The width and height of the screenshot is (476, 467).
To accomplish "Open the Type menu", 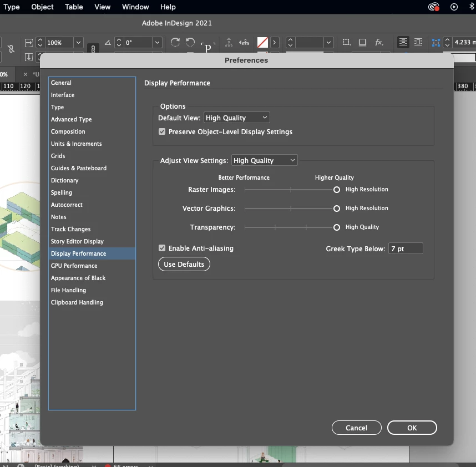I will click(x=11, y=7).
